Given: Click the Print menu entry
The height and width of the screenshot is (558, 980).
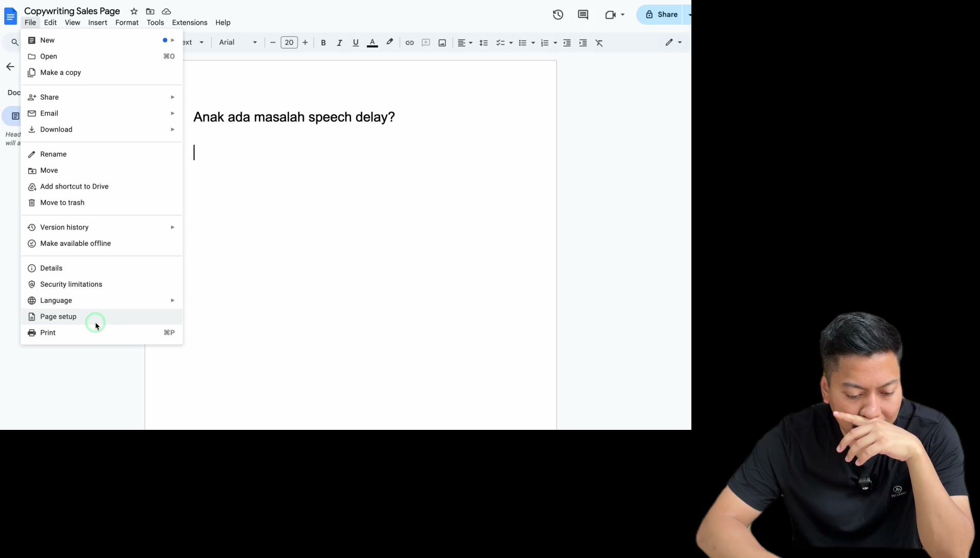Looking at the screenshot, I should [102, 333].
